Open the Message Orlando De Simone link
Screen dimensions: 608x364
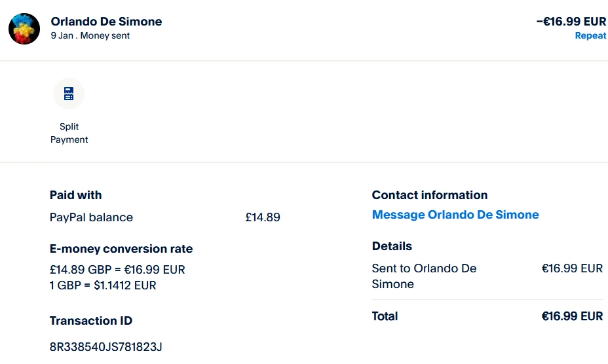tap(455, 215)
